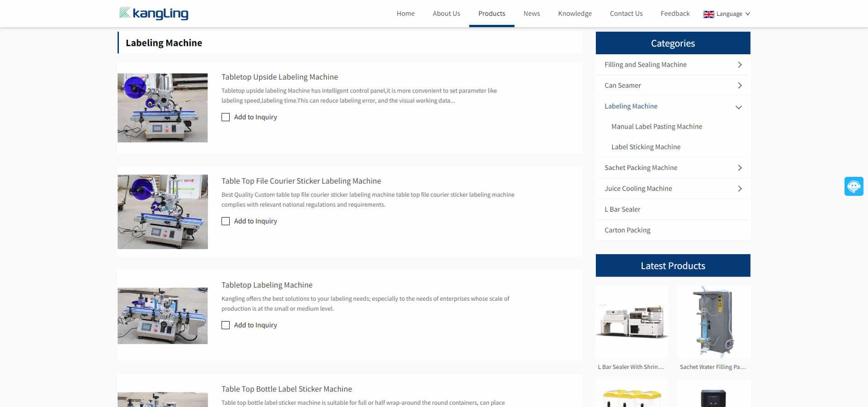Expand Juice Cooling Machine category arrow

click(x=740, y=189)
